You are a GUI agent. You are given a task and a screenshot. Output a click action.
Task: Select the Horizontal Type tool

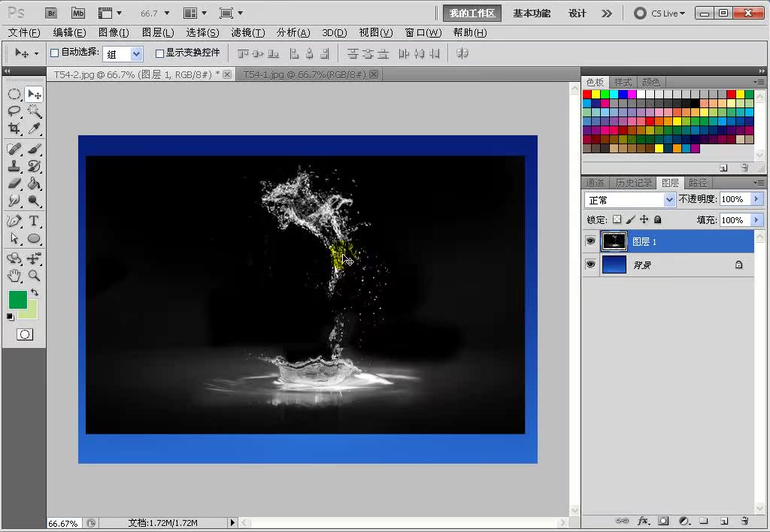34,220
